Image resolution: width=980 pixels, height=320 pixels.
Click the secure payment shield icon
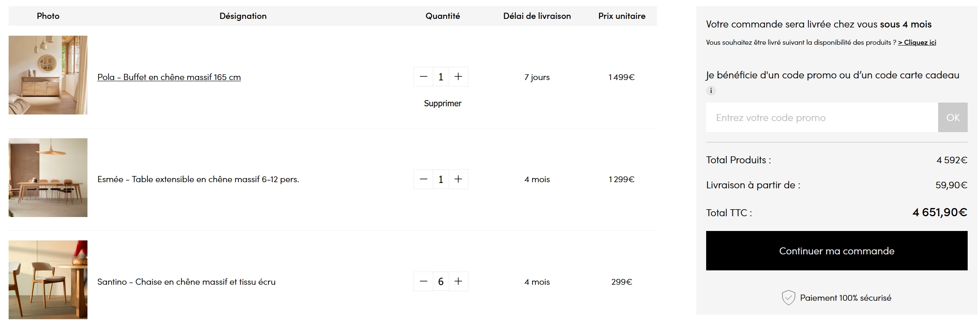(x=788, y=297)
